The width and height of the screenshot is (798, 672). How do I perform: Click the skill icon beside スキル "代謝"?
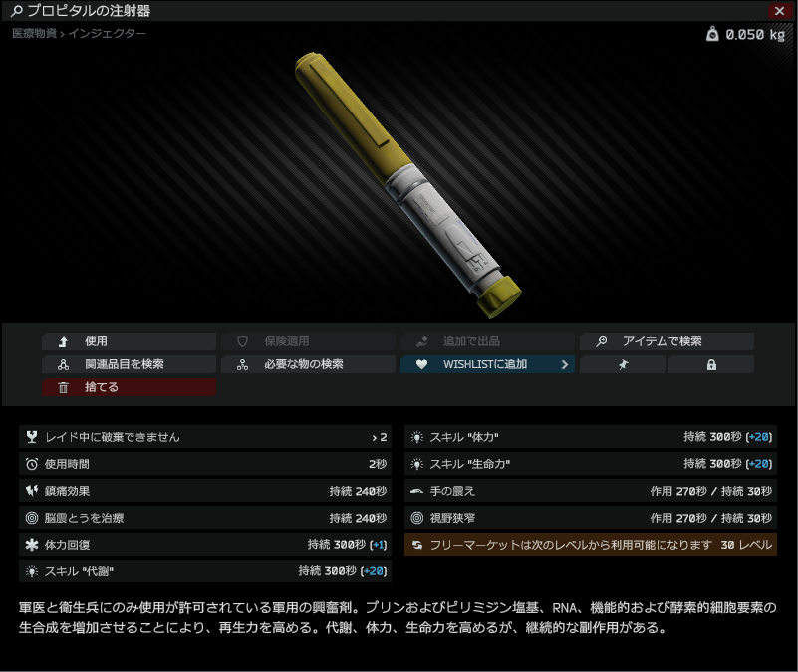32,571
